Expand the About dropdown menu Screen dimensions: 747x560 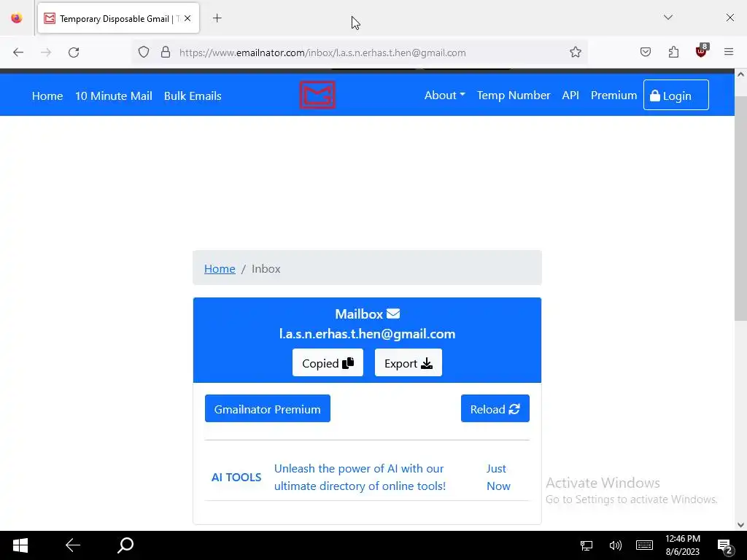pos(444,96)
